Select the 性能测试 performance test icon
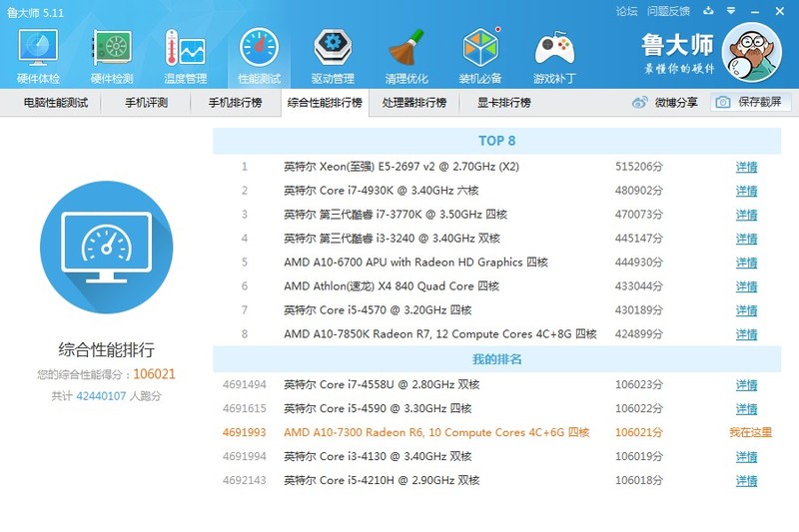 tap(259, 47)
